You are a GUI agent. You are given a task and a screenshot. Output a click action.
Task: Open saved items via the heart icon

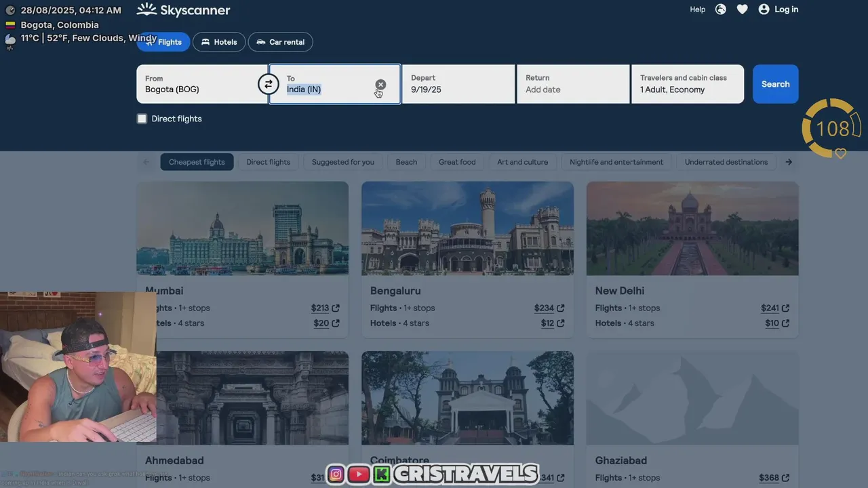coord(742,9)
